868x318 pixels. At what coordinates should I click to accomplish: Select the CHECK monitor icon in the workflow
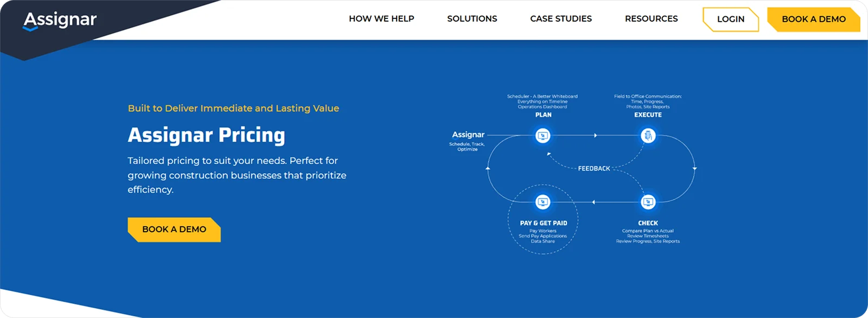pyautogui.click(x=648, y=201)
